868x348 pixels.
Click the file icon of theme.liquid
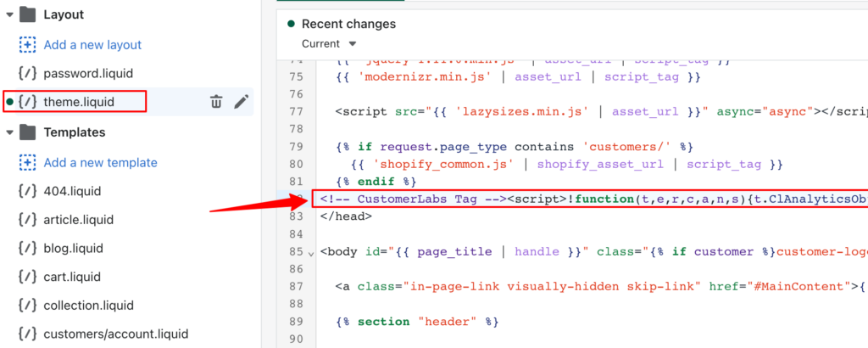click(28, 102)
